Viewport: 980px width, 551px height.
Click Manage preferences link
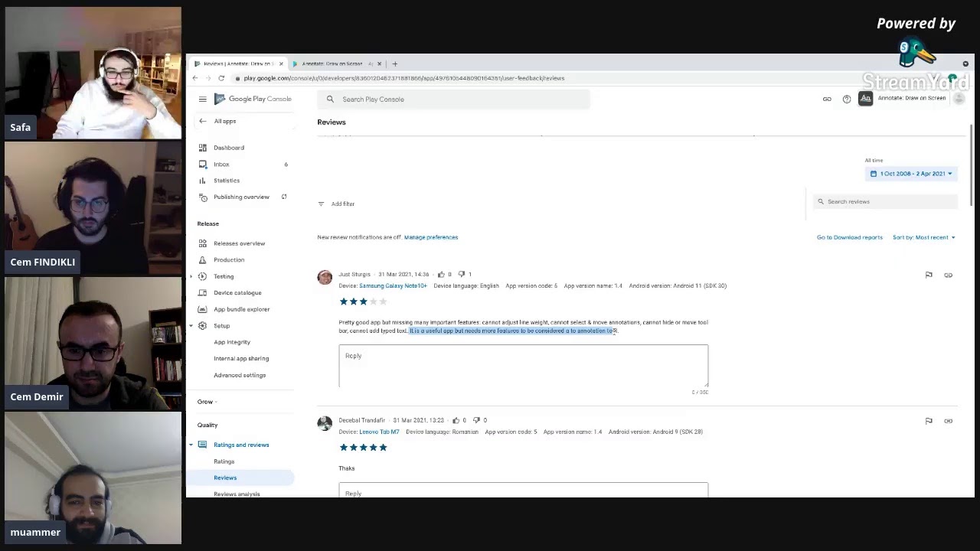431,237
